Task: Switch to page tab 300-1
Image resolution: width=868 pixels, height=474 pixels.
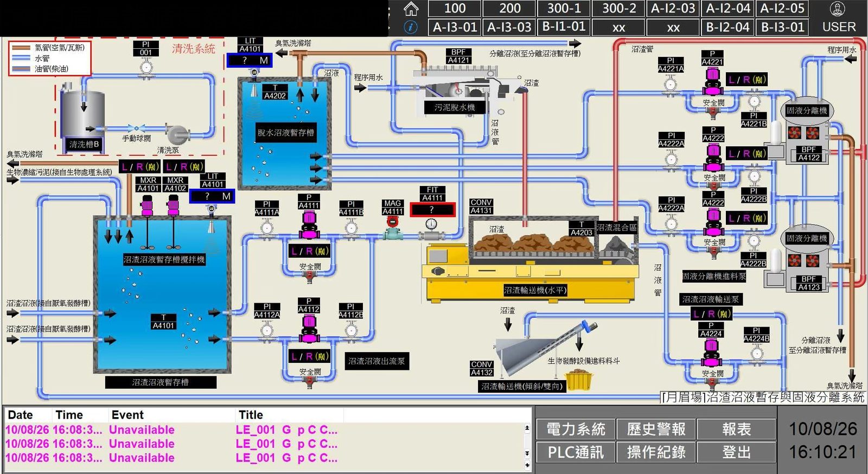Action: pyautogui.click(x=564, y=8)
